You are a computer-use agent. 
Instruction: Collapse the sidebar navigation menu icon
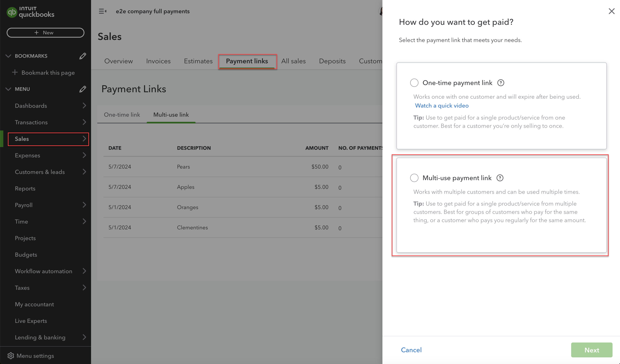pyautogui.click(x=102, y=11)
